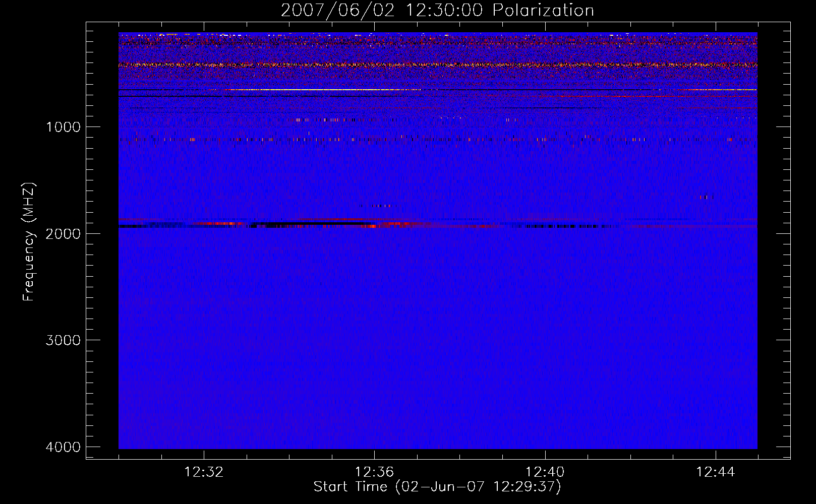This screenshot has height=504, width=816.
Task: Click the "Frequency (MHZ)" axis label
Action: (x=29, y=242)
